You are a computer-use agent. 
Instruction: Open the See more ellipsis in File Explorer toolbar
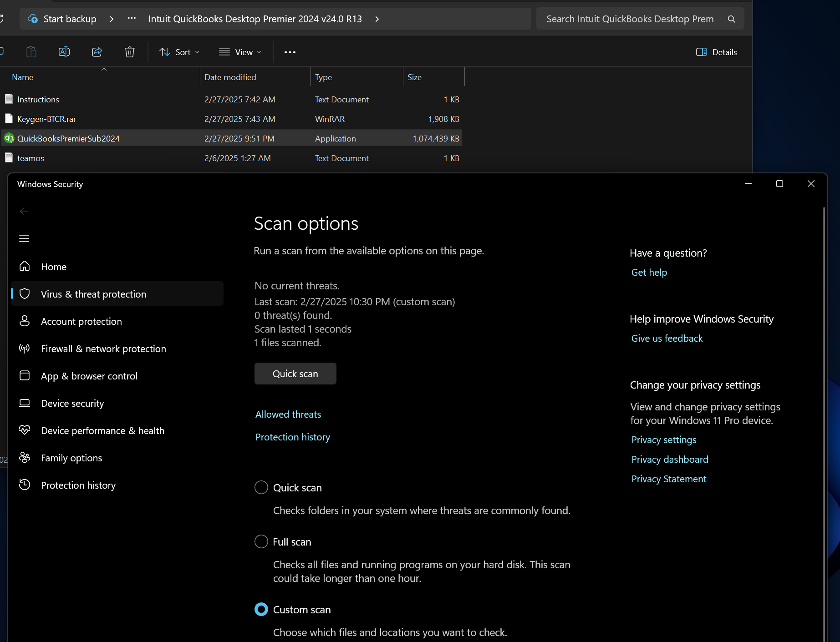[x=290, y=52]
